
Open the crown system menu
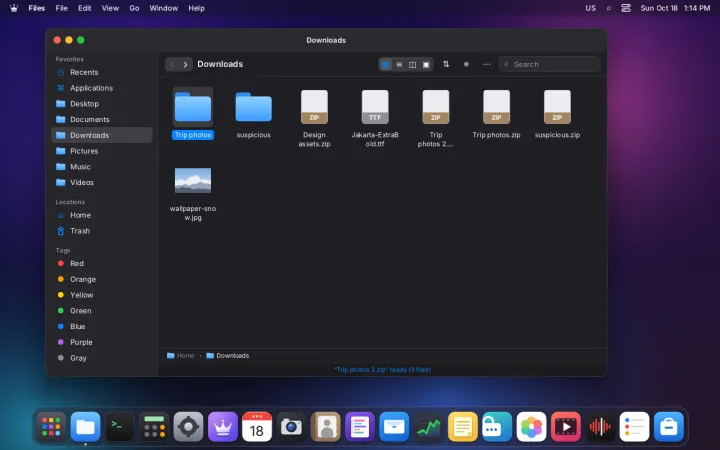pos(14,8)
